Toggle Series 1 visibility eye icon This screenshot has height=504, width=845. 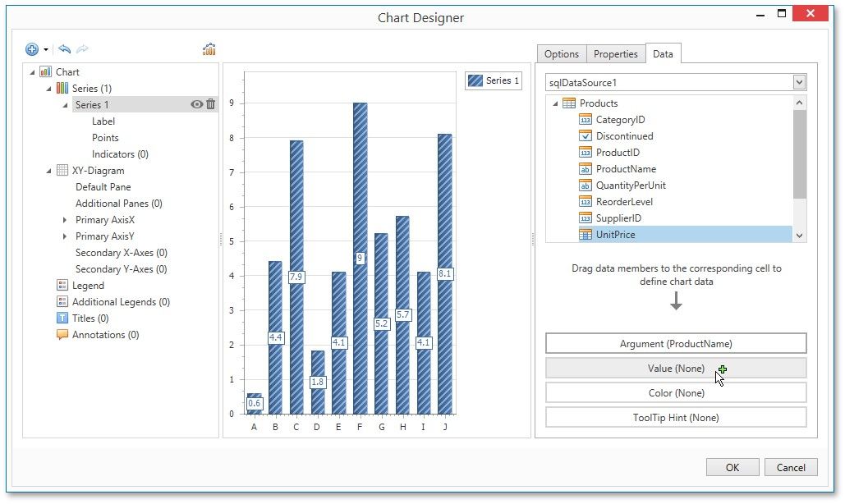[197, 104]
